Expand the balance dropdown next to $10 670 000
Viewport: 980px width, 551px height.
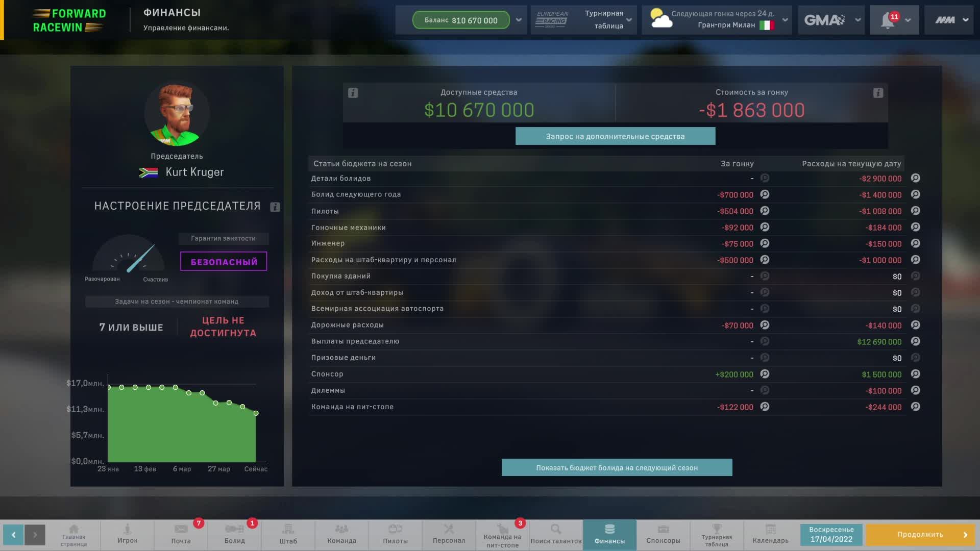tap(519, 20)
